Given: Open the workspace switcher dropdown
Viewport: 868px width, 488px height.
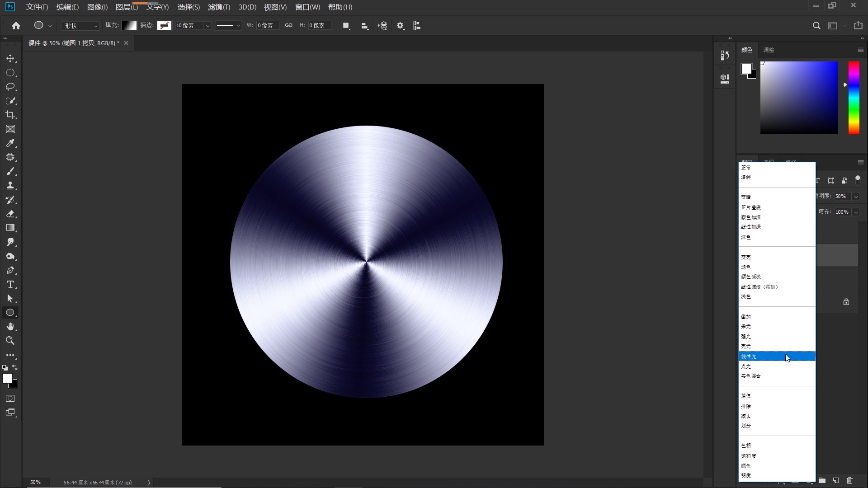Looking at the screenshot, I should point(835,26).
